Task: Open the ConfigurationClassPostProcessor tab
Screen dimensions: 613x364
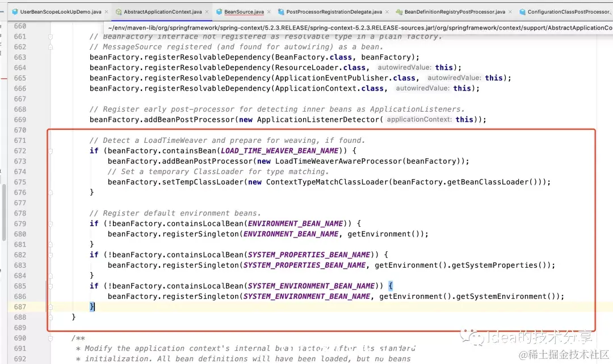Action: [569, 12]
